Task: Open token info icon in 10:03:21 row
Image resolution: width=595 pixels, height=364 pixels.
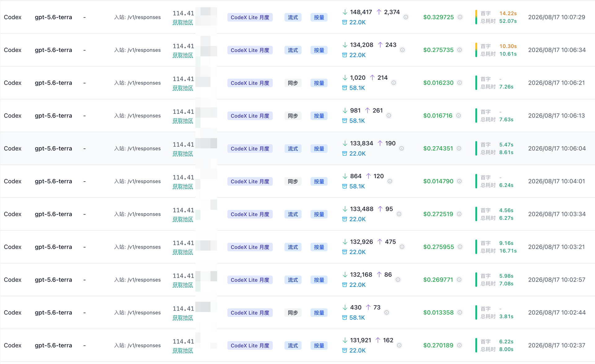Action: point(402,247)
